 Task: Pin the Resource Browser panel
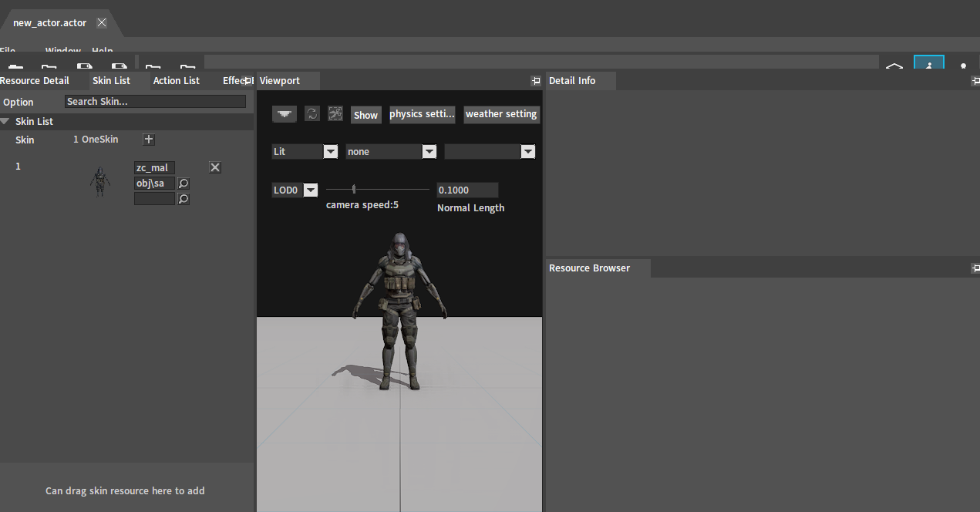tap(975, 268)
